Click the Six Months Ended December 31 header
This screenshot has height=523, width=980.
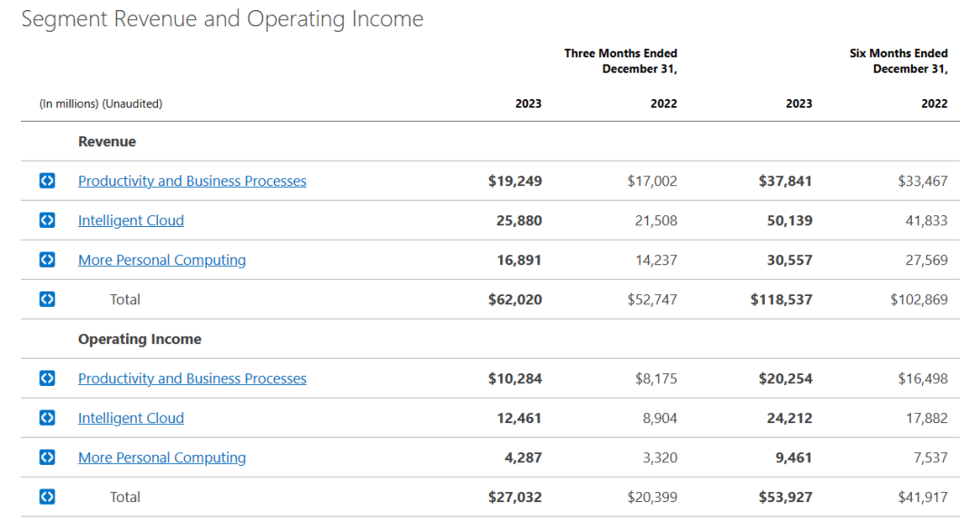tap(898, 61)
